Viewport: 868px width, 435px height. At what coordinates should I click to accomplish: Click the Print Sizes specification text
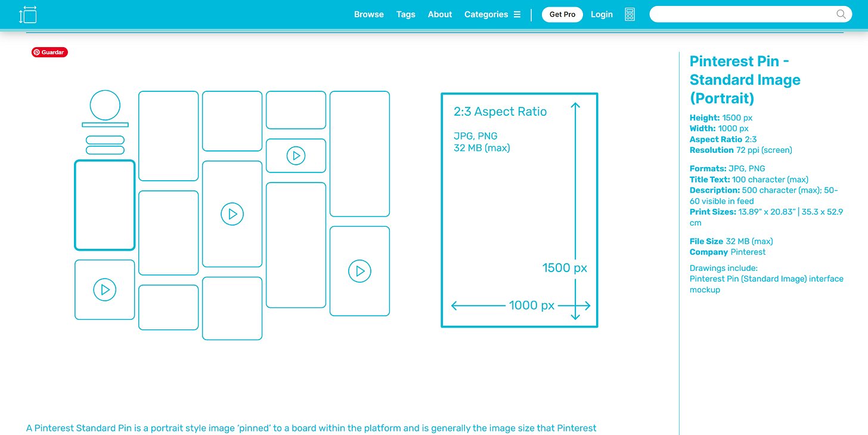766,217
